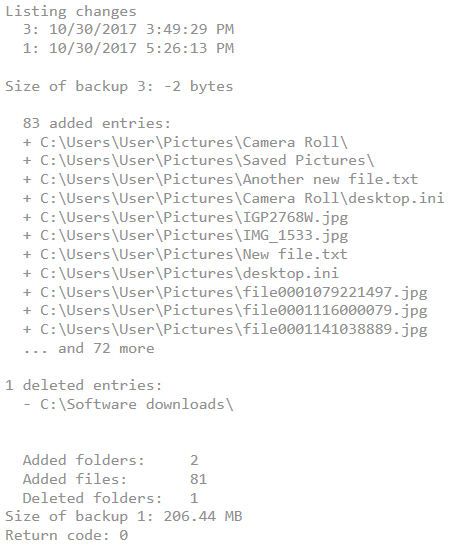450x546 pixels.
Task: Select the backup 1 timestamp line 5:26:13 PM
Action: tap(128, 48)
